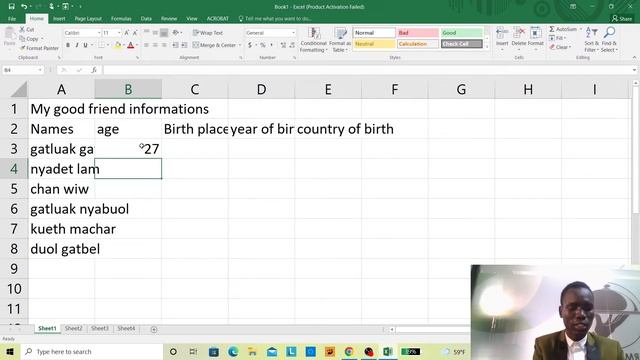Click the Accounting dollar format icon
This screenshot has height=360, width=640.
coord(250,45)
